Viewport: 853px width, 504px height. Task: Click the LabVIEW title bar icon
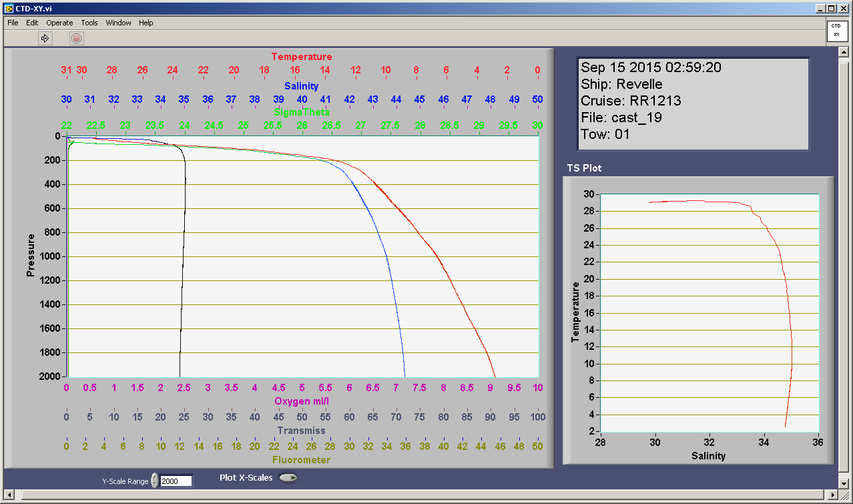pyautogui.click(x=9, y=8)
